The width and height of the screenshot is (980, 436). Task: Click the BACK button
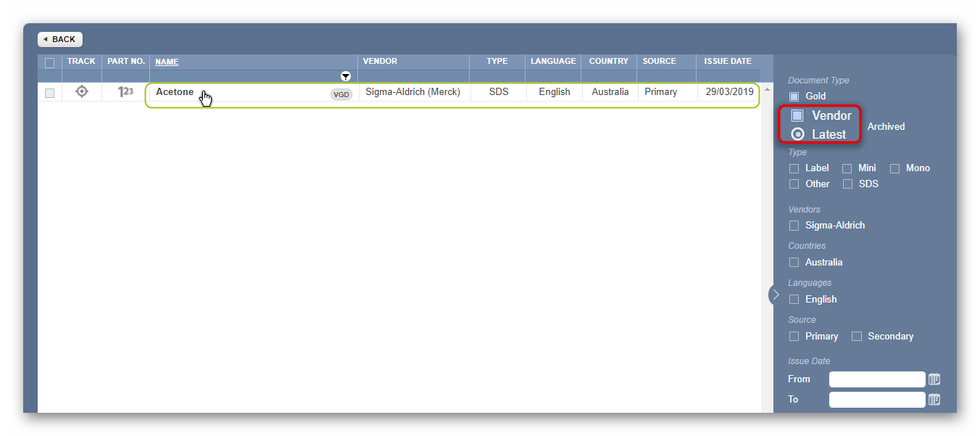point(59,39)
